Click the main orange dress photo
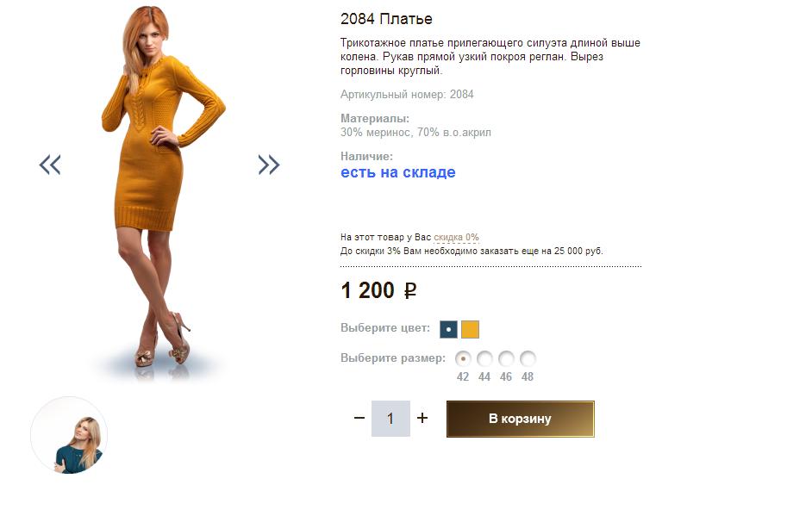This screenshot has width=812, height=516. 159,190
